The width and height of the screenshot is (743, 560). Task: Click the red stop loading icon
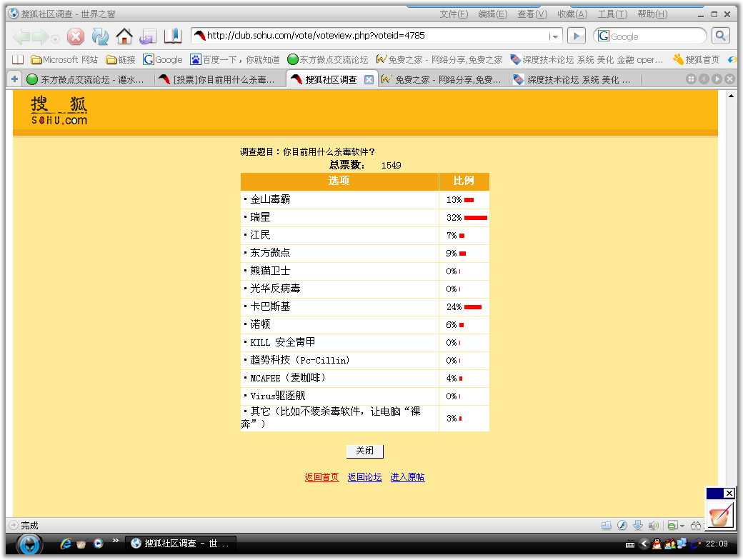tap(76, 36)
